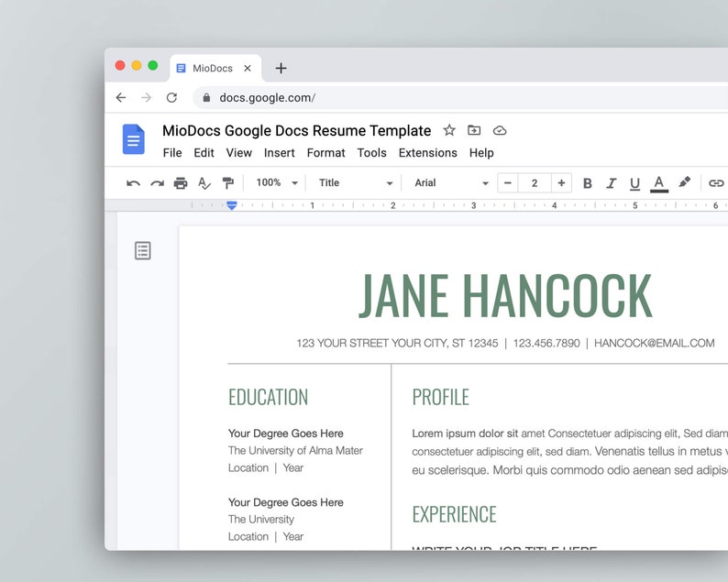Viewport: 728px width, 582px height.
Task: Open the Edit menu
Action: pos(204,153)
